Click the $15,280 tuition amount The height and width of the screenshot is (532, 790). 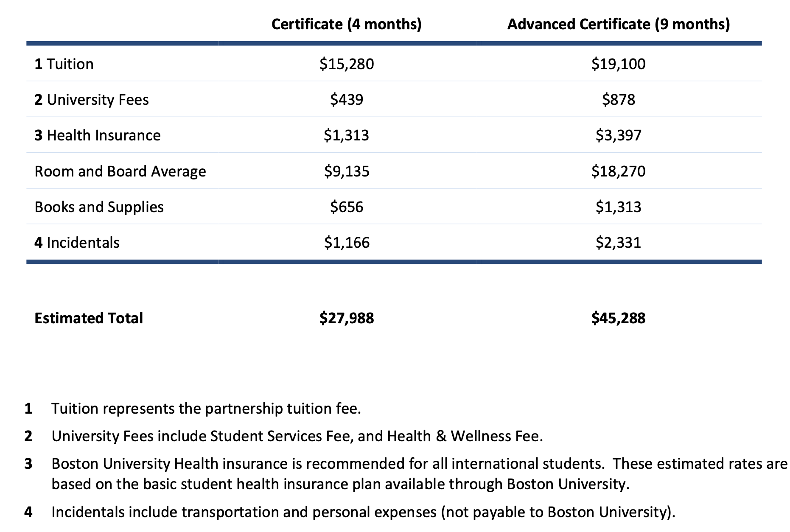click(347, 64)
